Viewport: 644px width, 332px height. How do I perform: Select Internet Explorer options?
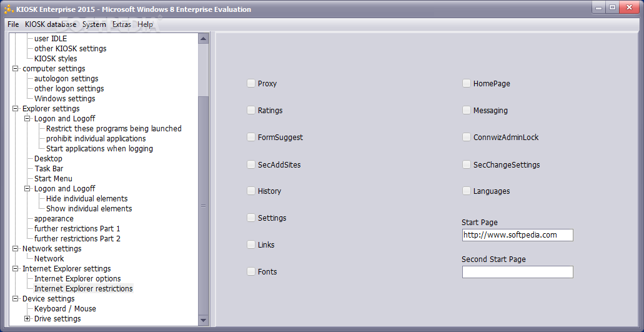77,279
